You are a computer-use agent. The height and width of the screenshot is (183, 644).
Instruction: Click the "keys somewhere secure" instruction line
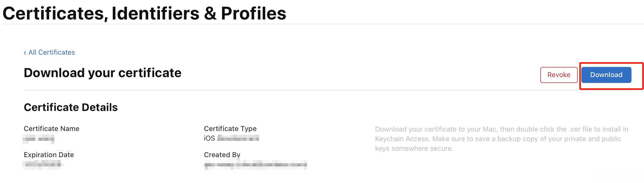pyautogui.click(x=414, y=148)
